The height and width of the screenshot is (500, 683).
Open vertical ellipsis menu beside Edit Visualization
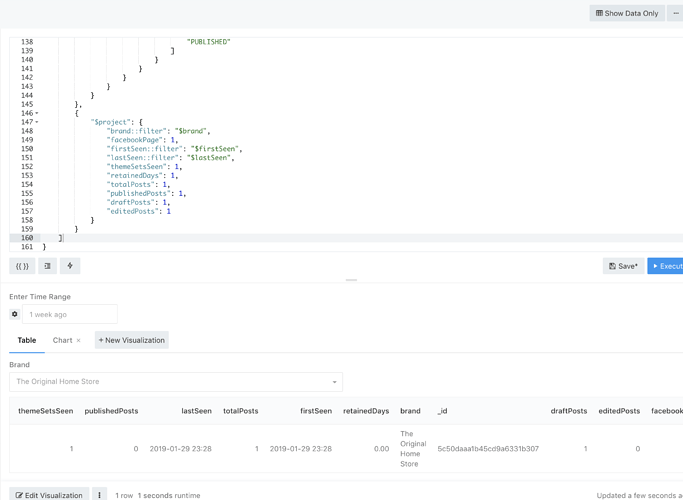tap(99, 495)
